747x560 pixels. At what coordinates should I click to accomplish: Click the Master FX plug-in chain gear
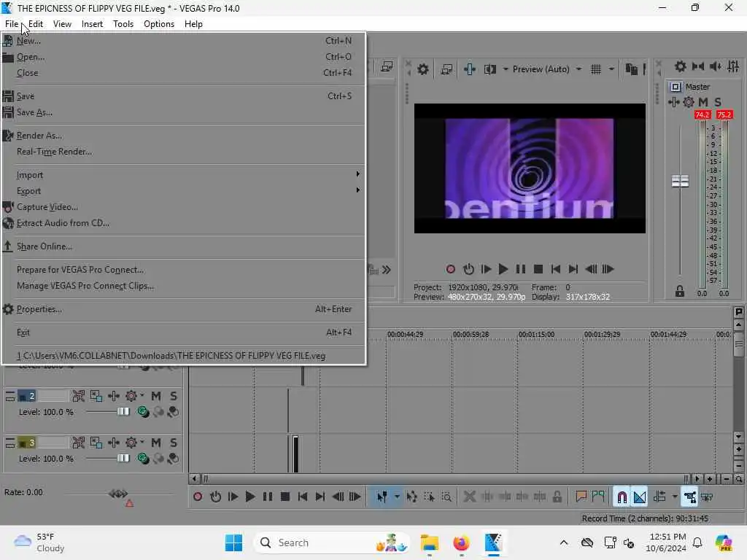click(x=689, y=102)
